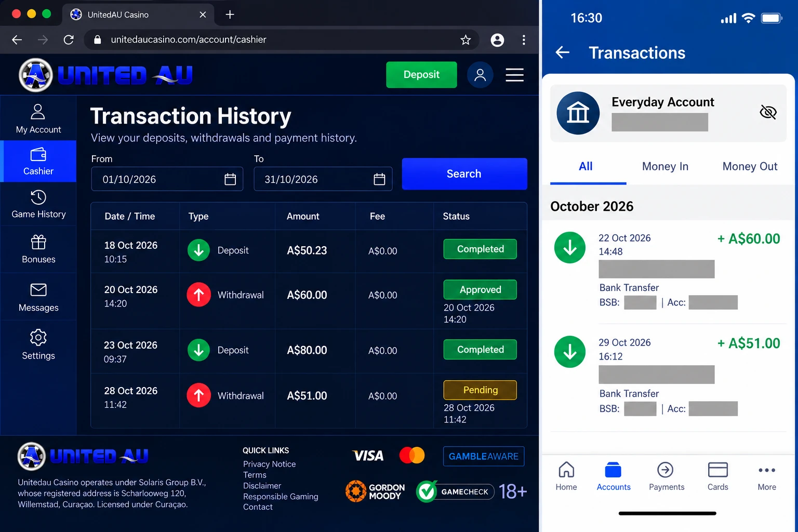This screenshot has height=532, width=798.
Task: Go back with the Transactions arrow
Action: (x=563, y=52)
